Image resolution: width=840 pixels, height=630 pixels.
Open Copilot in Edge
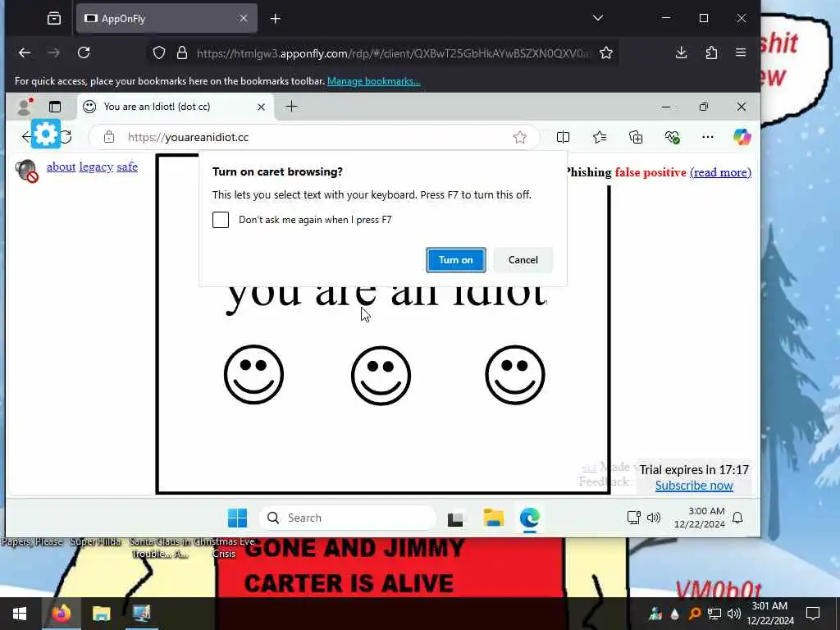coord(742,137)
